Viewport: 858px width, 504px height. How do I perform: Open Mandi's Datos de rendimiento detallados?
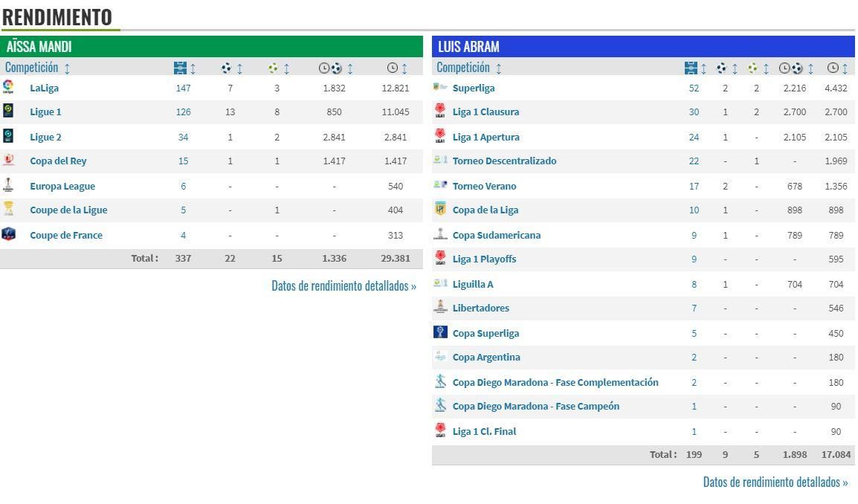coord(343,285)
